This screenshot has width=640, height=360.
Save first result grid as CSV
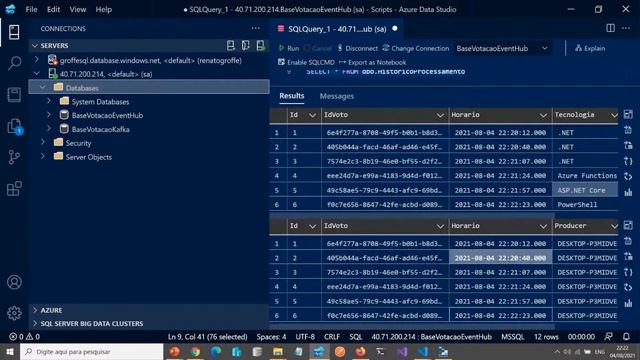628,130
